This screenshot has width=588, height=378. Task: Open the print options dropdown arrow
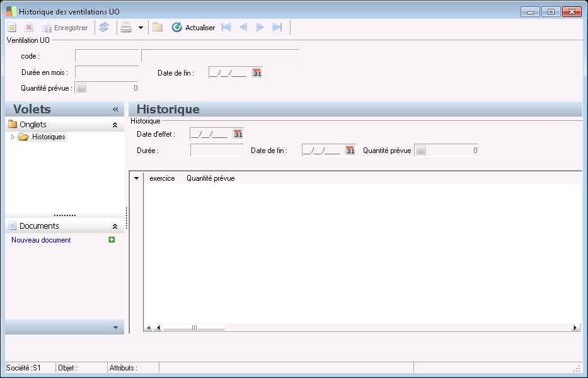click(x=141, y=28)
